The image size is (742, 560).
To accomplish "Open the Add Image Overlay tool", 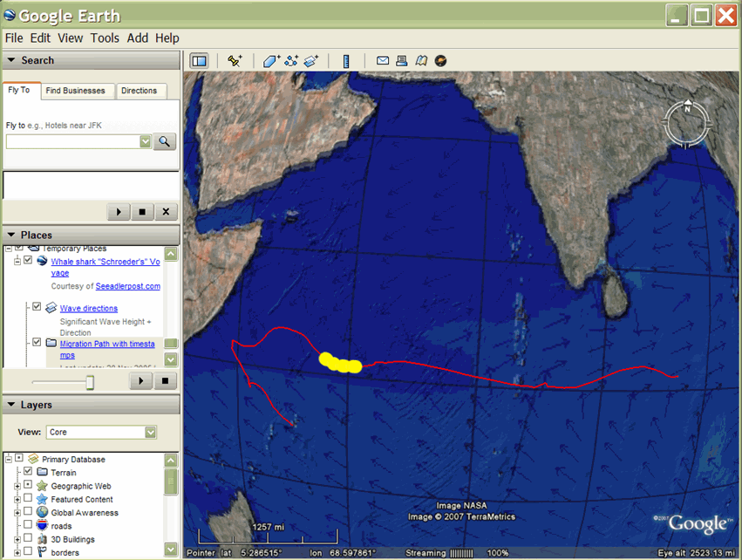I will (311, 60).
